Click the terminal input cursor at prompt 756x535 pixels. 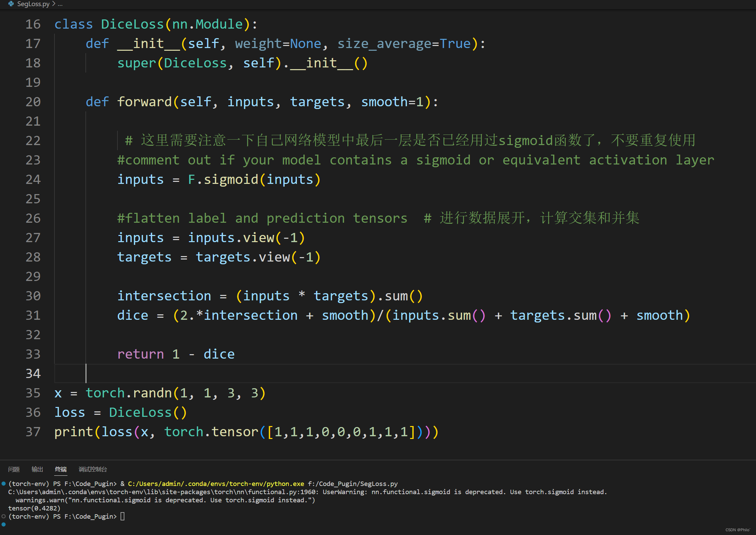point(123,516)
